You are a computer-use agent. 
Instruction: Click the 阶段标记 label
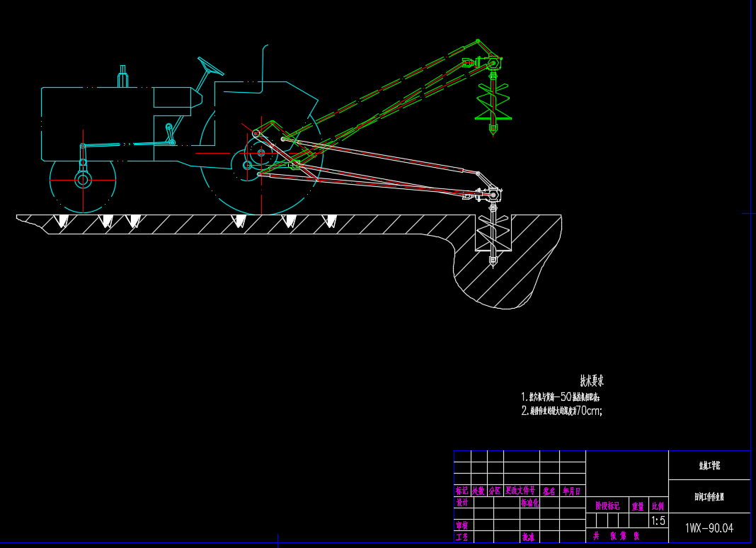[607, 506]
